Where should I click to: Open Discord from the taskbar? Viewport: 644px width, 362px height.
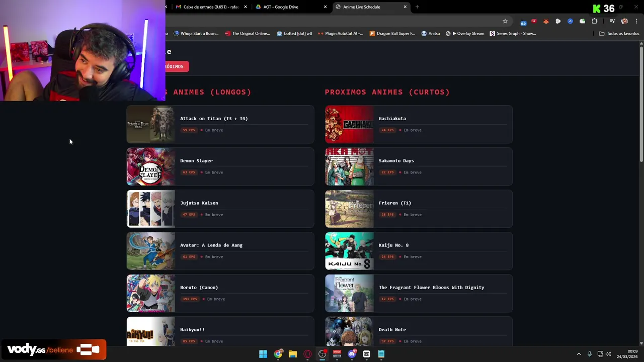(352, 354)
